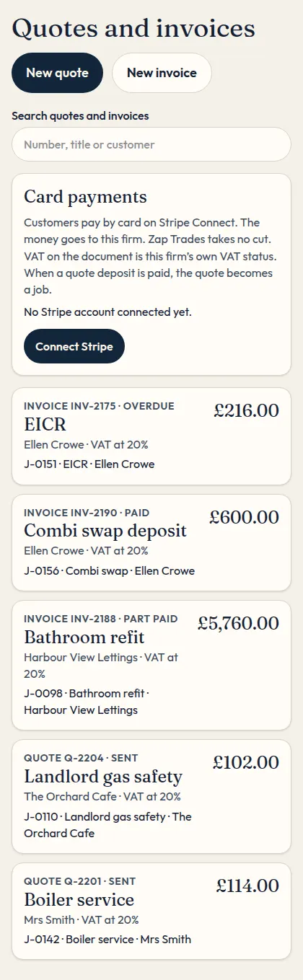
Task: Click the £102.00 Landlord gas safety amount
Action: coord(245,762)
